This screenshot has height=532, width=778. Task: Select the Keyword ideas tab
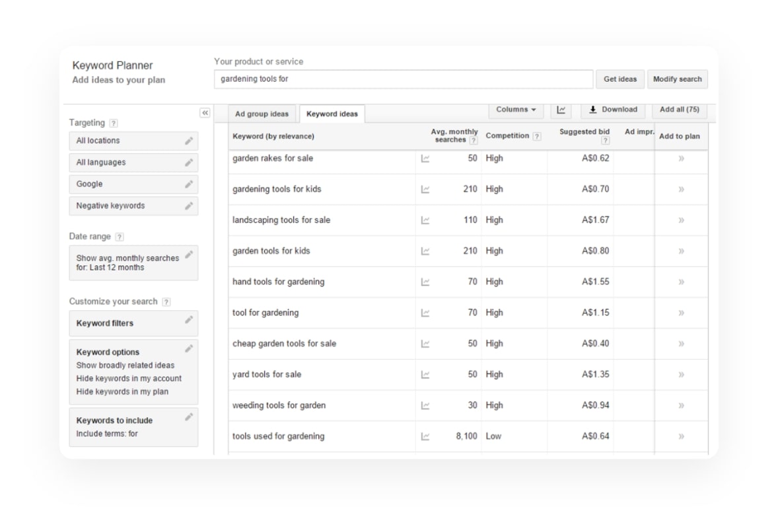point(332,114)
